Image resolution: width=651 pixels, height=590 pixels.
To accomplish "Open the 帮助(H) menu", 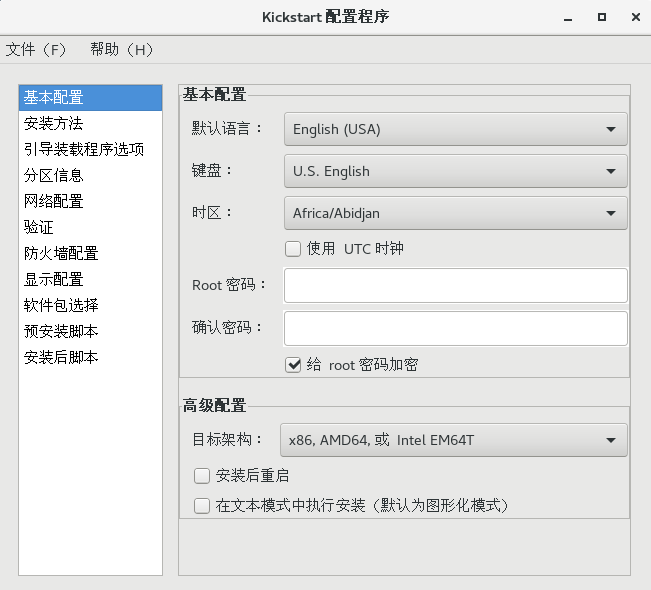I will point(122,49).
